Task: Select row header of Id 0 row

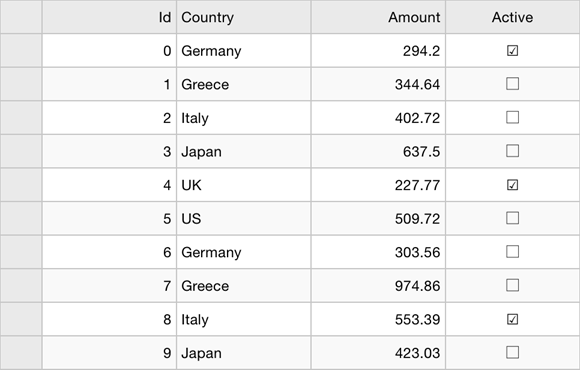Action: [x=21, y=51]
